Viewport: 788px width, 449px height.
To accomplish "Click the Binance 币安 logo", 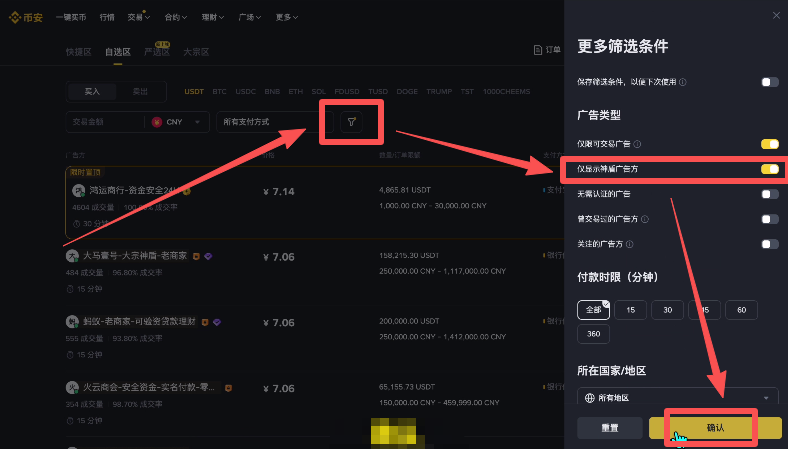I will pyautogui.click(x=25, y=17).
